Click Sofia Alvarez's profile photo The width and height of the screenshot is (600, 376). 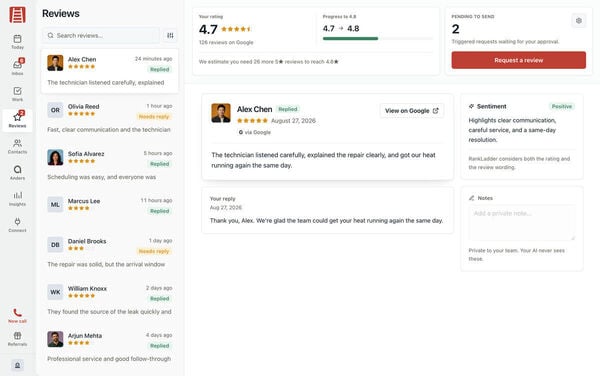tap(55, 157)
